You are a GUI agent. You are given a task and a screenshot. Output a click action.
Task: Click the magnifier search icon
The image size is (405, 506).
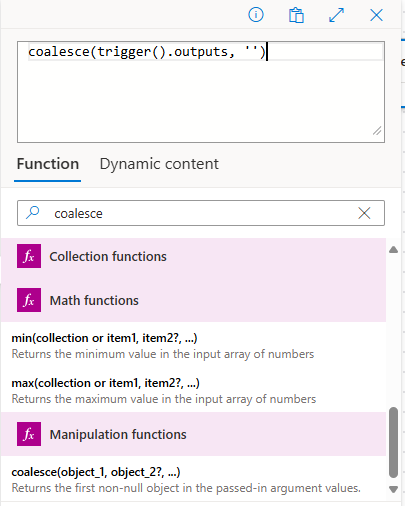click(33, 213)
